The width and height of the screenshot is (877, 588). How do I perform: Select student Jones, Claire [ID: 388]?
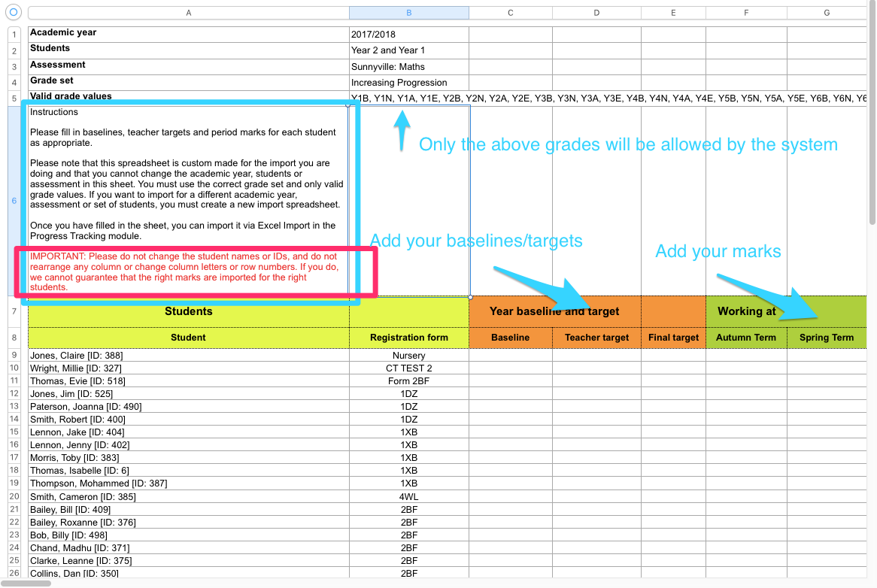coord(188,356)
